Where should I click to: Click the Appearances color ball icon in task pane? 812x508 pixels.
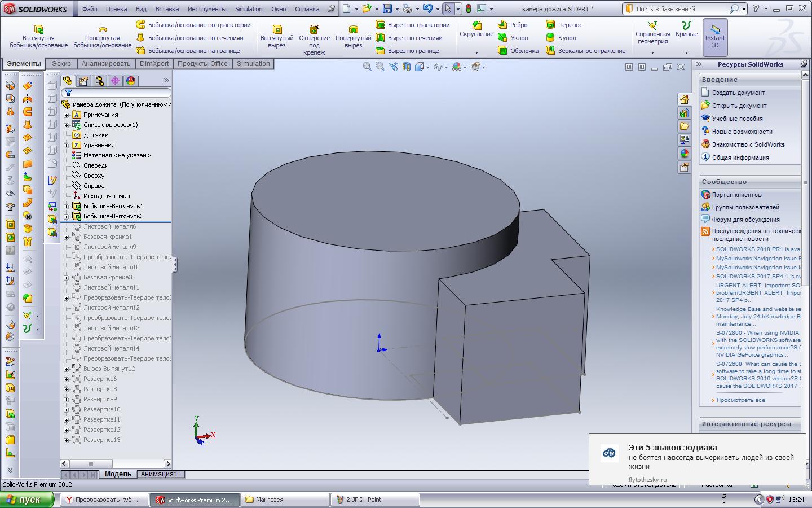(x=684, y=154)
